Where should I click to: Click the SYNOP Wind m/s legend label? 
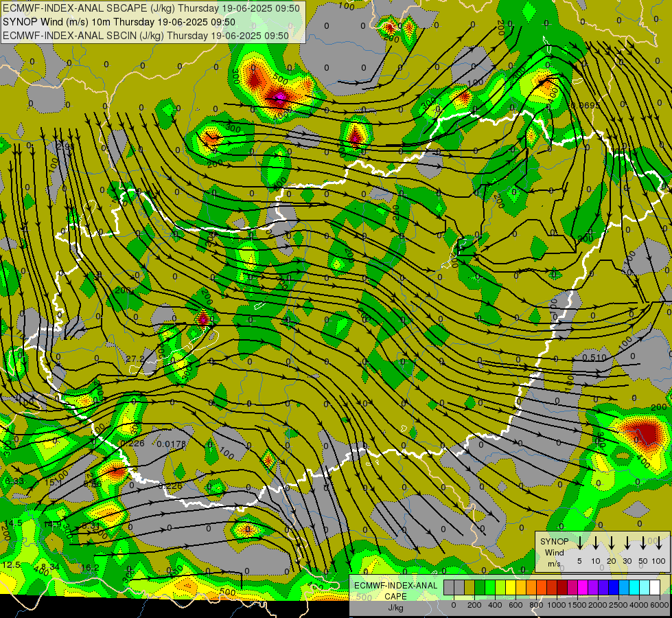tap(554, 552)
